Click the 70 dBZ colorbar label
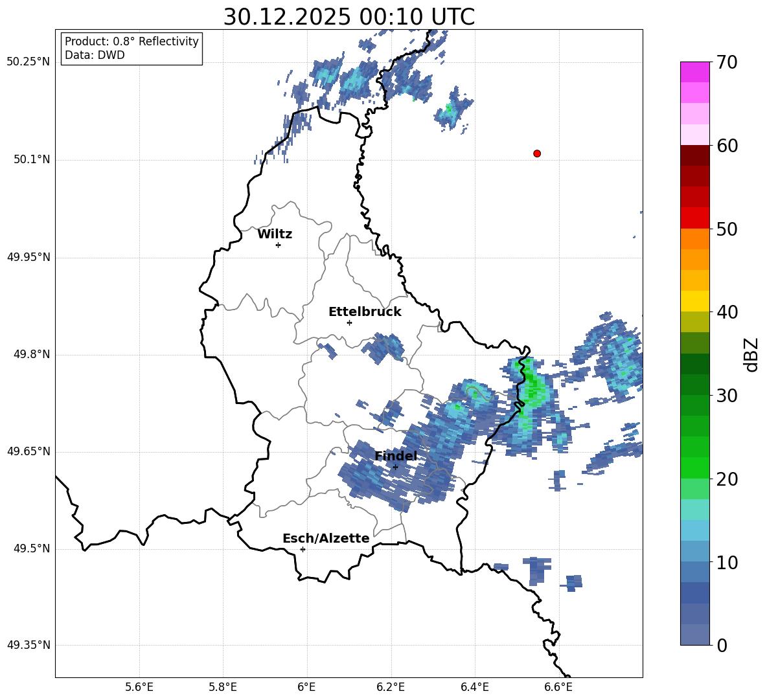 (x=726, y=62)
